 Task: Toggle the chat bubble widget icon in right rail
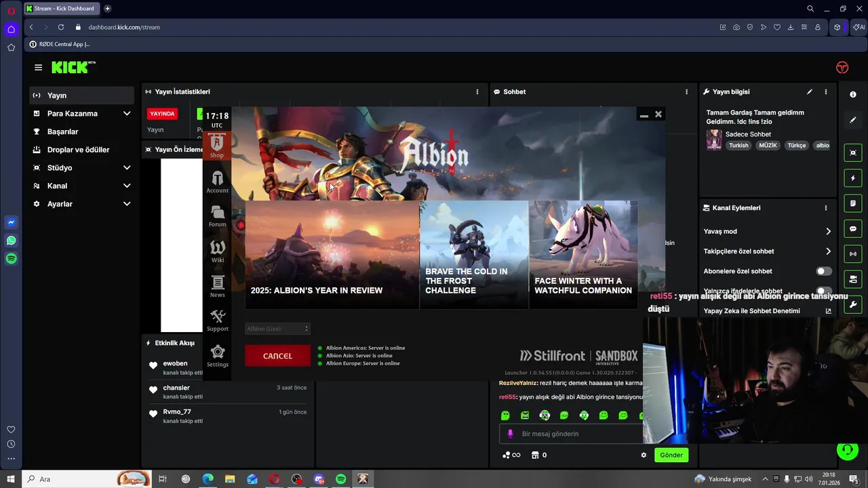pos(853,229)
